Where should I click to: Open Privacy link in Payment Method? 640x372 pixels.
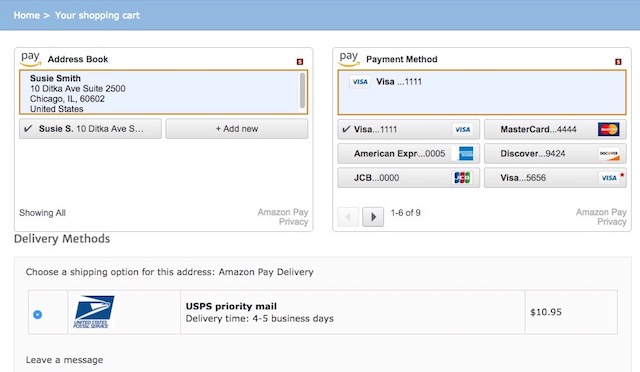coord(612,222)
